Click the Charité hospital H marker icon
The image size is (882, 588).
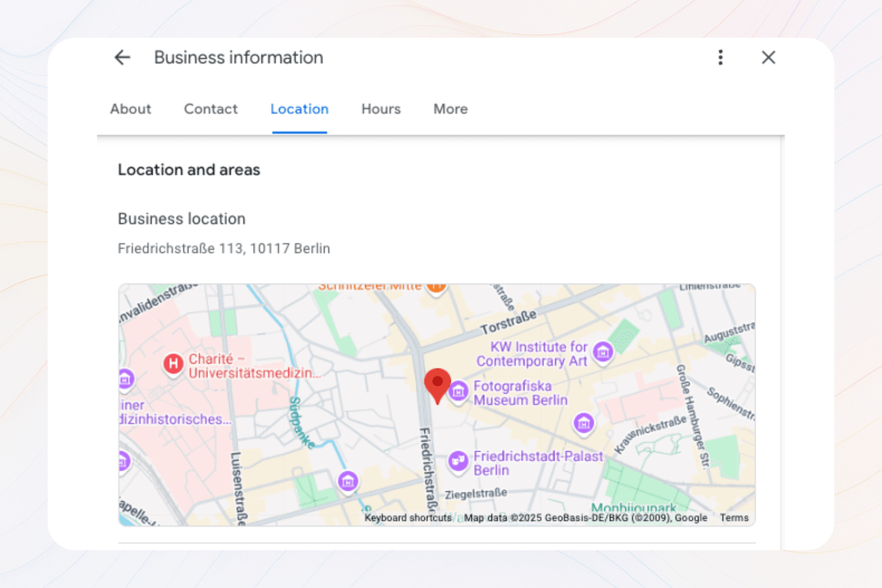[x=173, y=364]
